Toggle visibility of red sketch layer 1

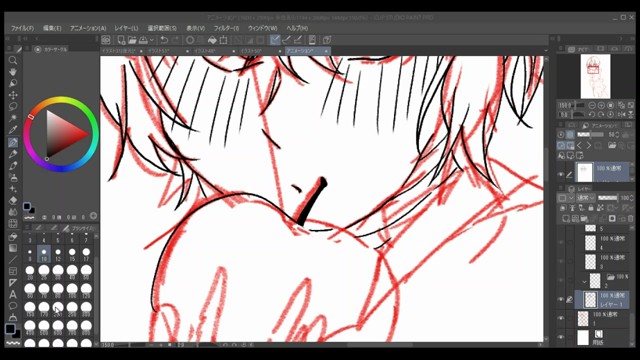(x=561, y=318)
